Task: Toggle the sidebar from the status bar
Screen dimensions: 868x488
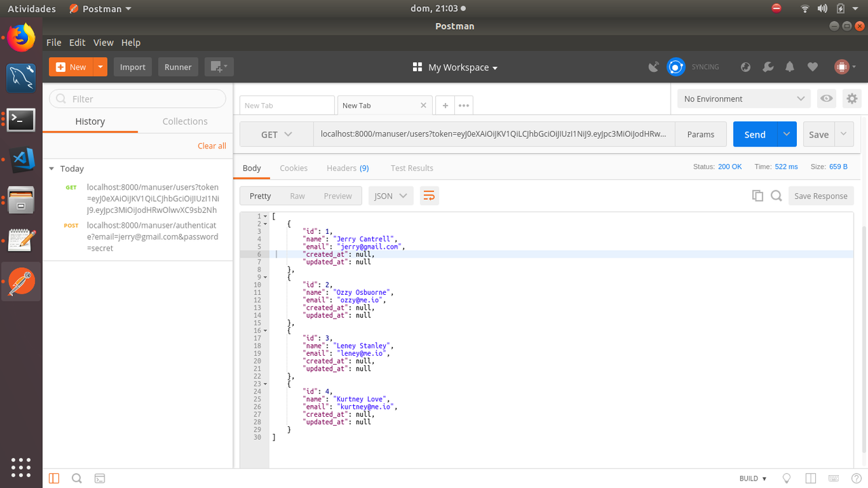Action: pos(54,479)
